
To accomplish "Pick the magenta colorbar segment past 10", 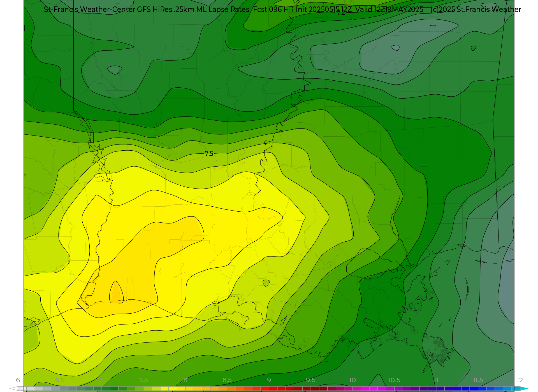I will (374, 389).
